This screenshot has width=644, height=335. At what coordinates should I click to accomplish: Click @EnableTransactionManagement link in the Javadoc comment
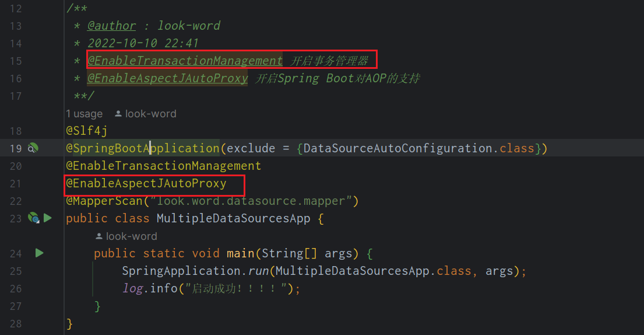pyautogui.click(x=185, y=61)
